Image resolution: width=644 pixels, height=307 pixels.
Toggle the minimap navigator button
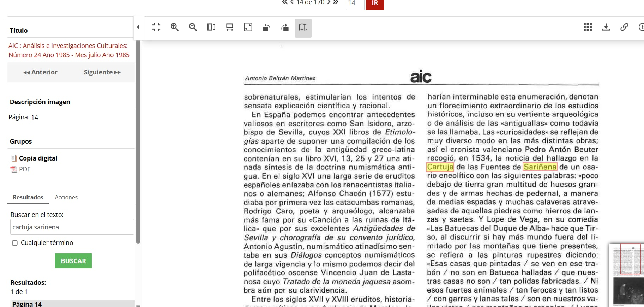pyautogui.click(x=303, y=28)
